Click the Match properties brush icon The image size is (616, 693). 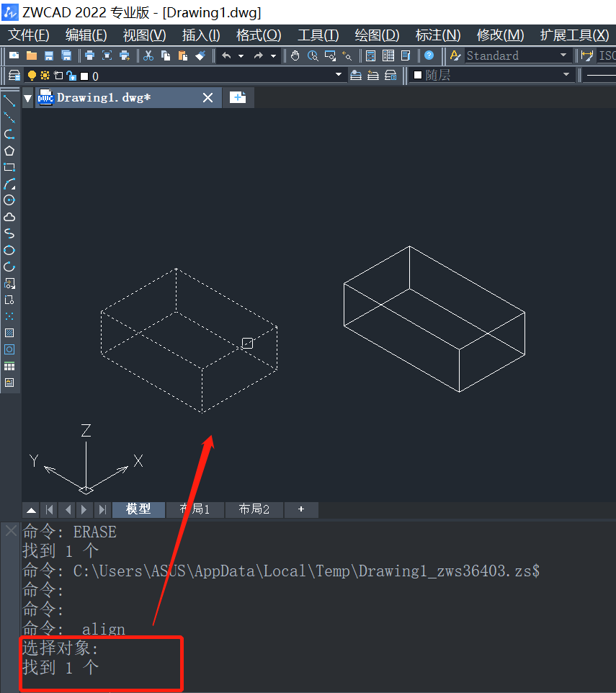pos(200,55)
